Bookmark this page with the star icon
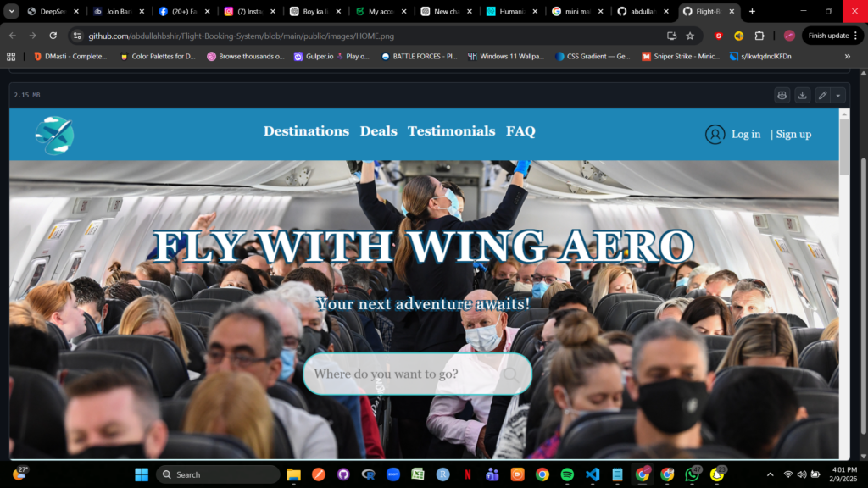 pyautogui.click(x=690, y=36)
